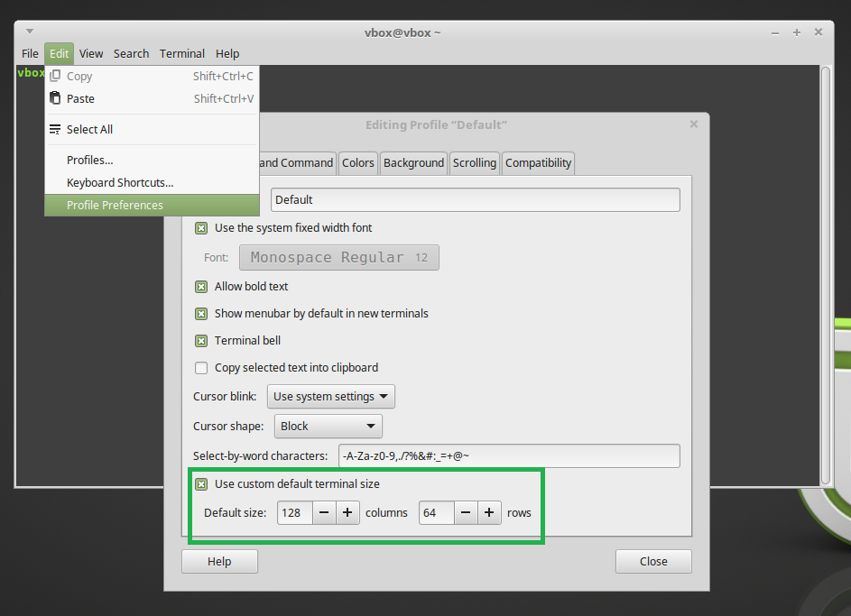Disable the Terminal bell checkbox
Image resolution: width=851 pixels, height=616 pixels.
click(x=201, y=341)
